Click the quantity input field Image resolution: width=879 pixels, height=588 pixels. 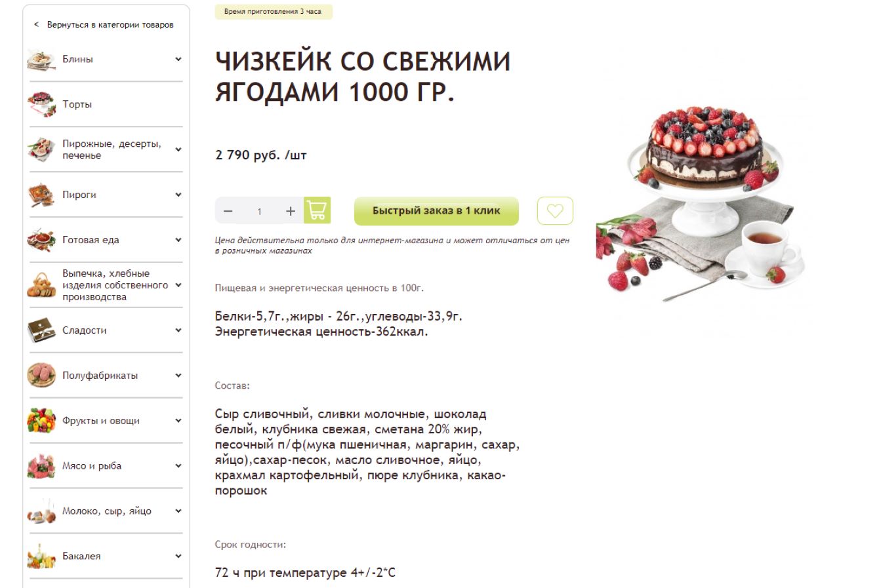(260, 211)
